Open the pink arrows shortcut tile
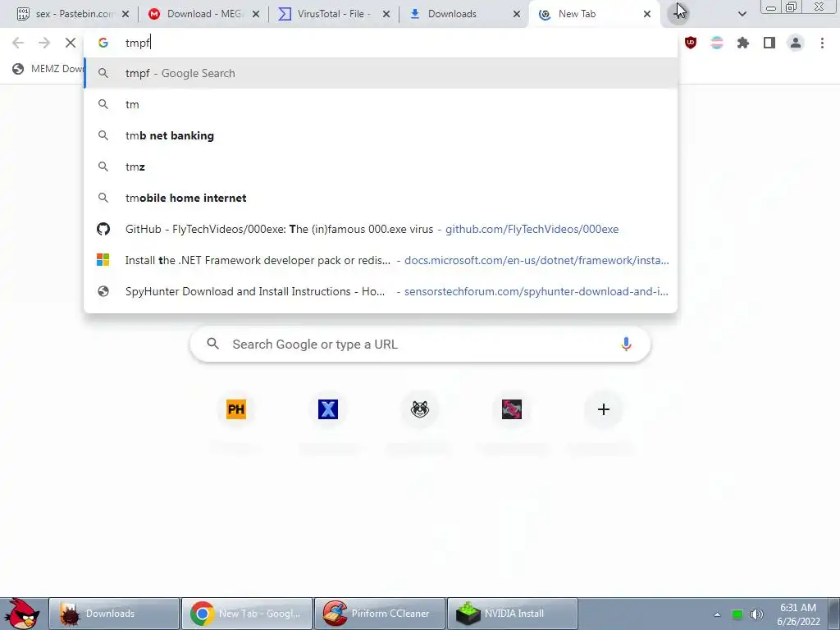 (x=512, y=409)
